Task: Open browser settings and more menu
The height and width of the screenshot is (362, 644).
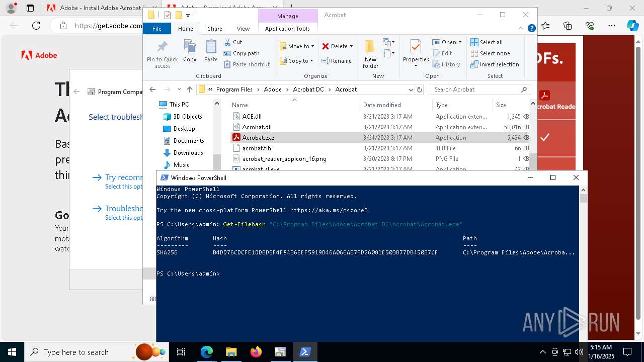Action: 612,26
